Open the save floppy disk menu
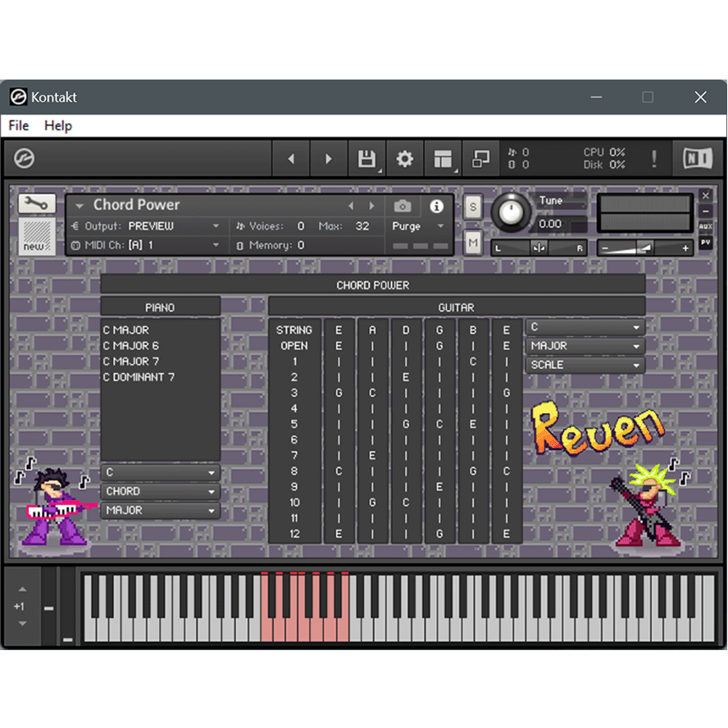728x728 pixels. [366, 159]
